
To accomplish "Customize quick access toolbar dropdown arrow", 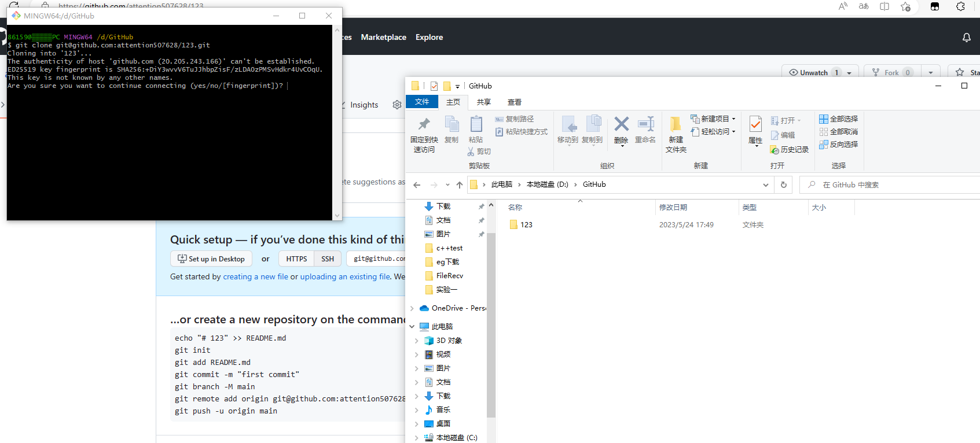I will click(457, 87).
